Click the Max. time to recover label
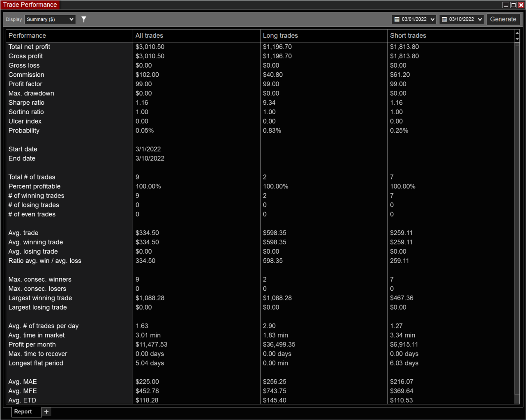526x420 pixels. coord(38,354)
